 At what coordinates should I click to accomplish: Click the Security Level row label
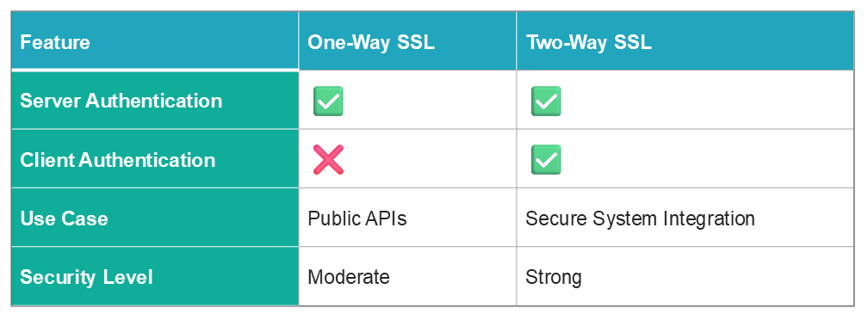(155, 276)
